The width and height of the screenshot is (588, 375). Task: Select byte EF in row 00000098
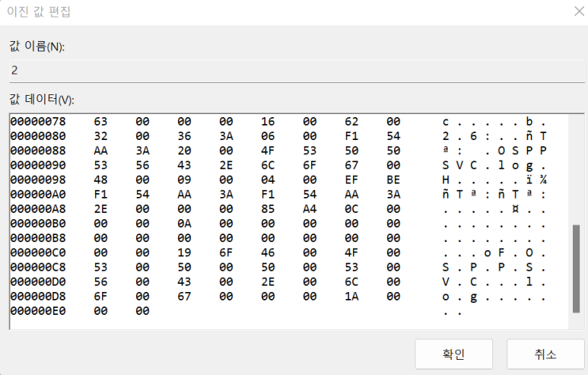pos(351,180)
